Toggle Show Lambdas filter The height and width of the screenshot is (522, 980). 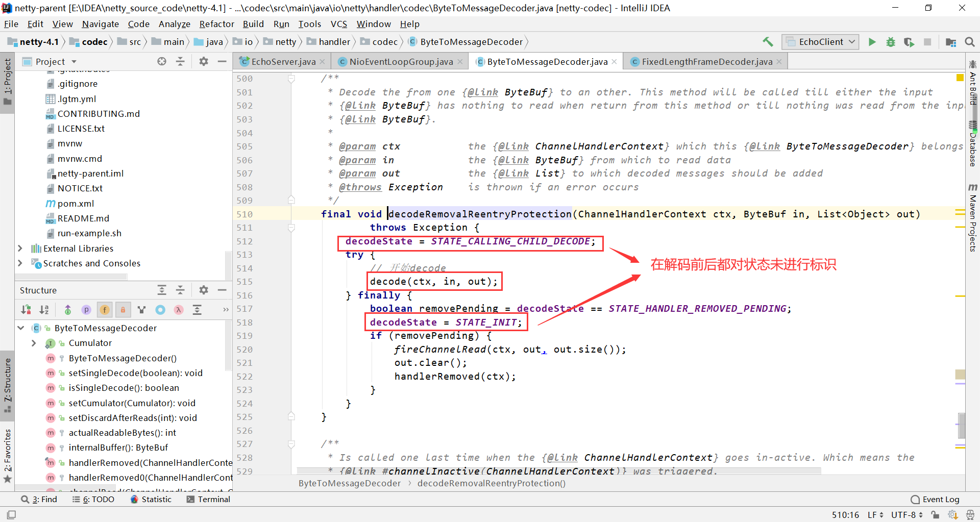pyautogui.click(x=179, y=309)
